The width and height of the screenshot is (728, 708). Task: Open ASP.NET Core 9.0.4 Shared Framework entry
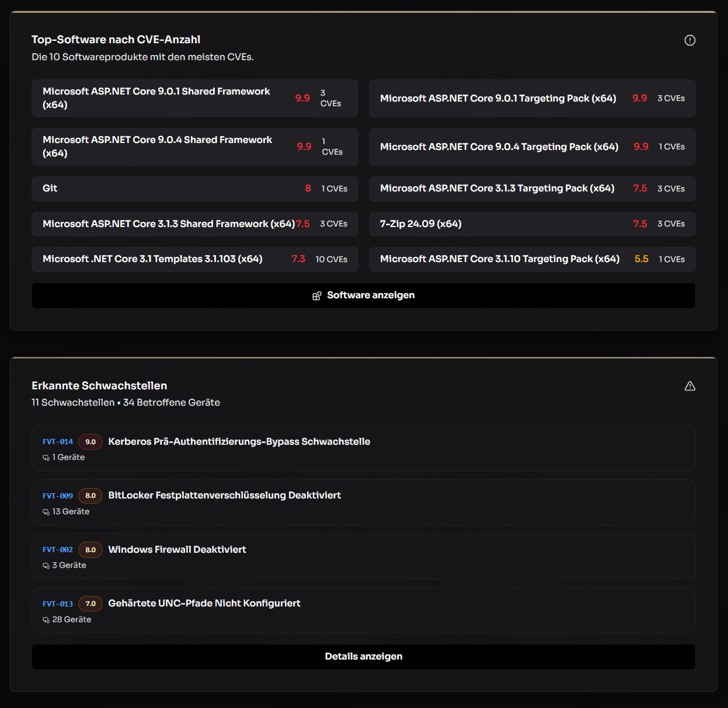pyautogui.click(x=194, y=147)
